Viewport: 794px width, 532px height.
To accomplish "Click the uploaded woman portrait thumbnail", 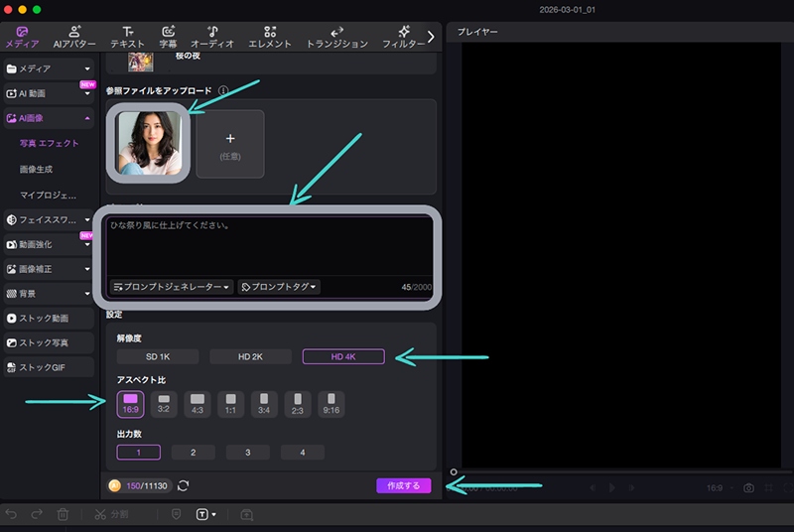I will (148, 144).
